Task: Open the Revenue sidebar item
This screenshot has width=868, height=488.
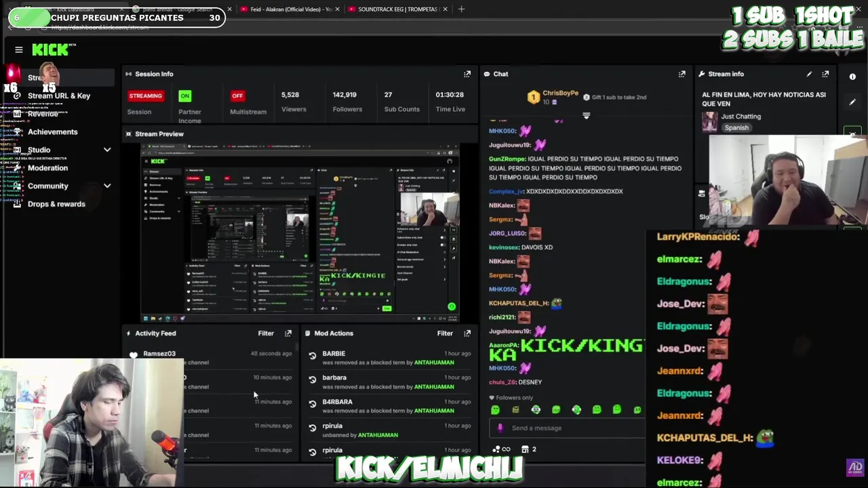Action: click(43, 114)
